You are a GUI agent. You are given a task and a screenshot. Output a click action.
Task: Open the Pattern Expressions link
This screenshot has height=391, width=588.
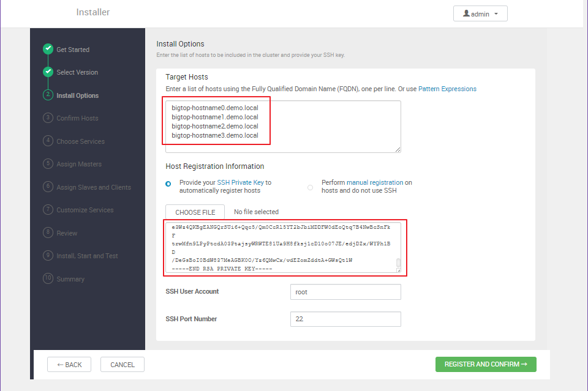[x=447, y=89]
